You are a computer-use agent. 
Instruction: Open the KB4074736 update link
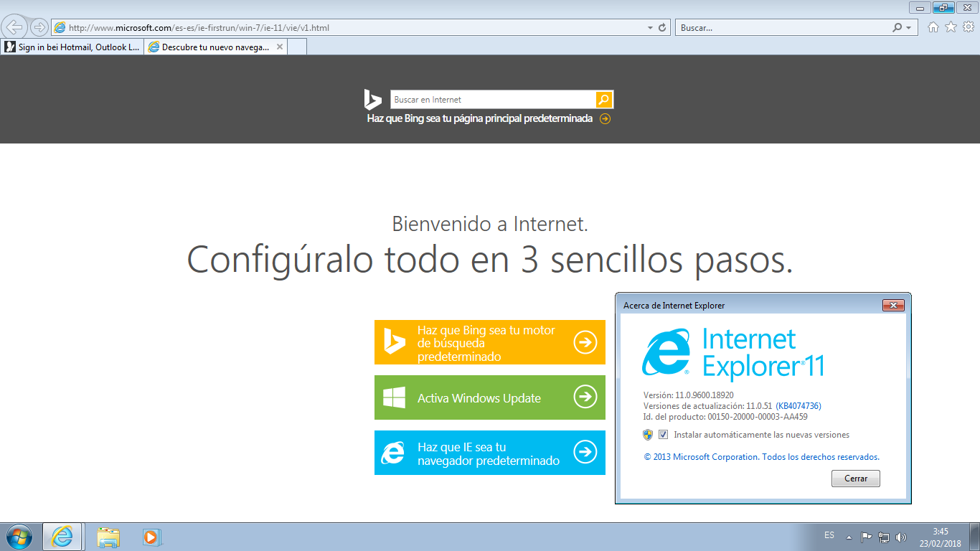pyautogui.click(x=798, y=406)
